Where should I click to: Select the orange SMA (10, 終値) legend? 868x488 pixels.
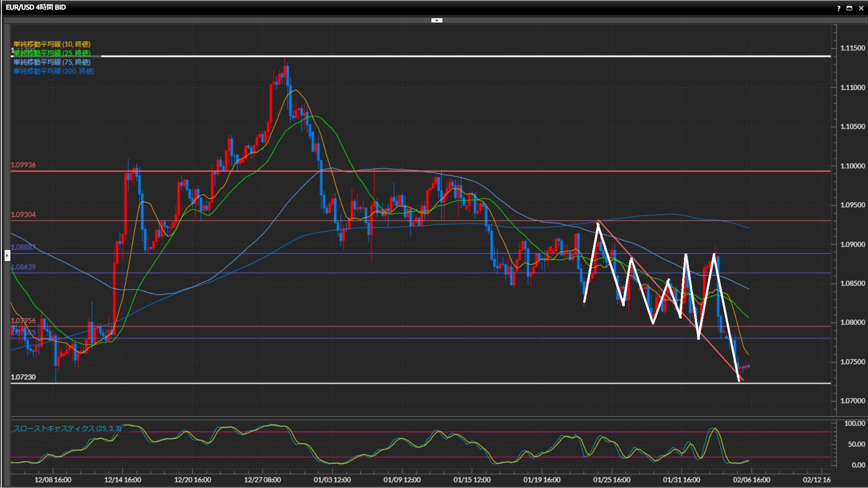click(x=52, y=44)
